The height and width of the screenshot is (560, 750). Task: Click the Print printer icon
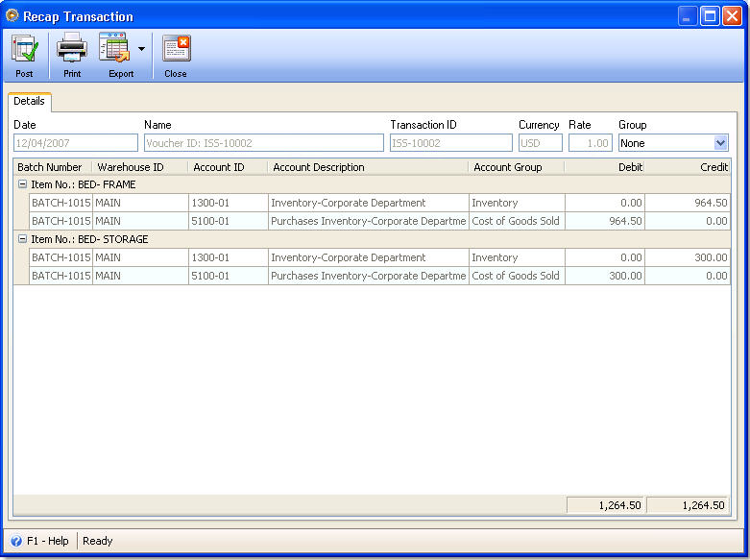tap(72, 47)
